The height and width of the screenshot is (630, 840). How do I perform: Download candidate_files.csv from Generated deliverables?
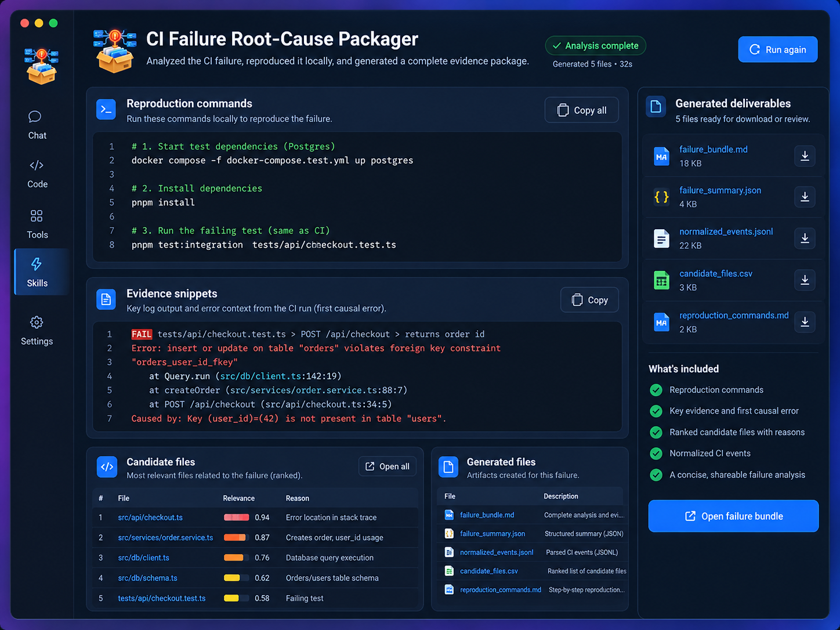pos(805,280)
